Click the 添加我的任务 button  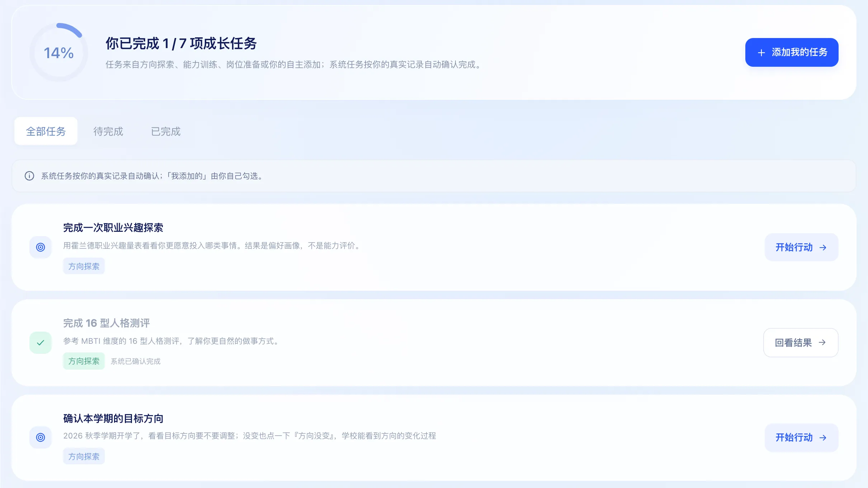point(792,52)
